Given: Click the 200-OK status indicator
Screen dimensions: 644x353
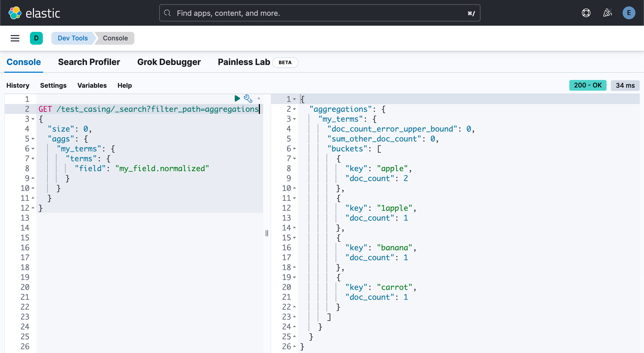Looking at the screenshot, I should (x=588, y=85).
